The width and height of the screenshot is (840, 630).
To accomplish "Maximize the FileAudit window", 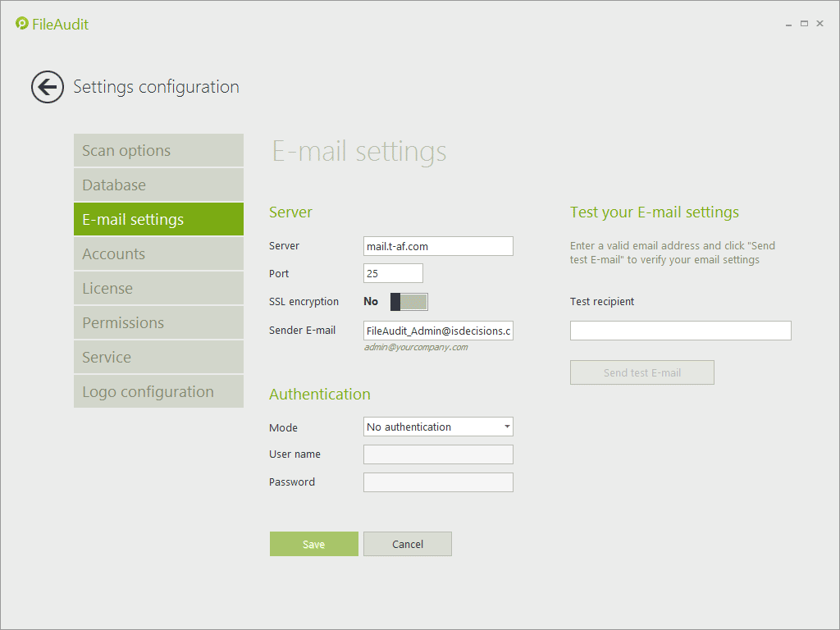I will point(804,24).
